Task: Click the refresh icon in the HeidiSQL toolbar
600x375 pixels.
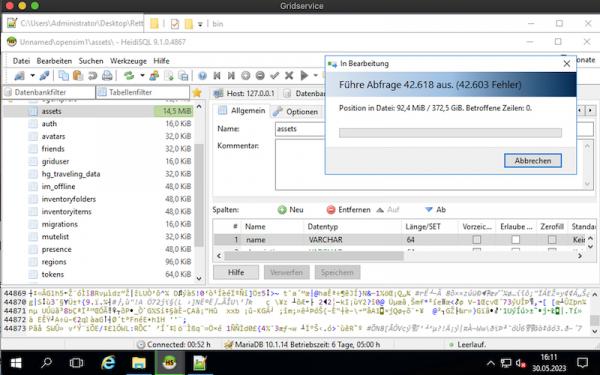Action: [x=129, y=75]
